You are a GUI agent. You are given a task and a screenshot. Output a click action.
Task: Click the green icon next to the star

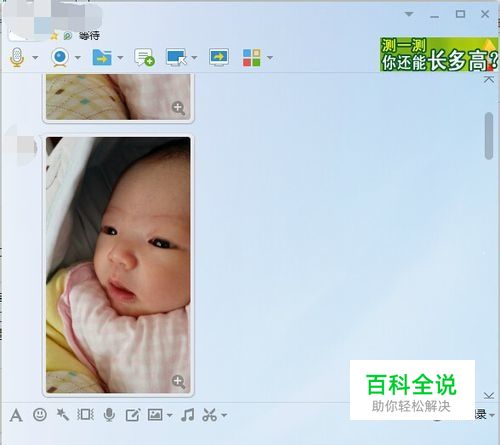point(68,36)
